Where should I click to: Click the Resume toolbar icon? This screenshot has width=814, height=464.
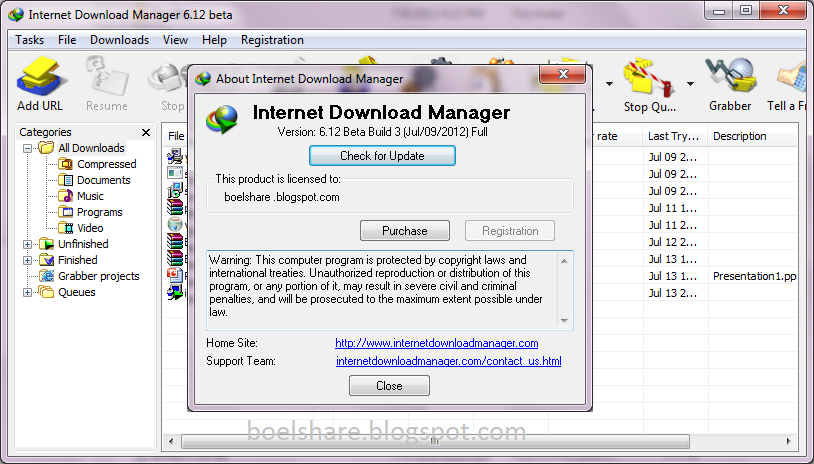(107, 84)
